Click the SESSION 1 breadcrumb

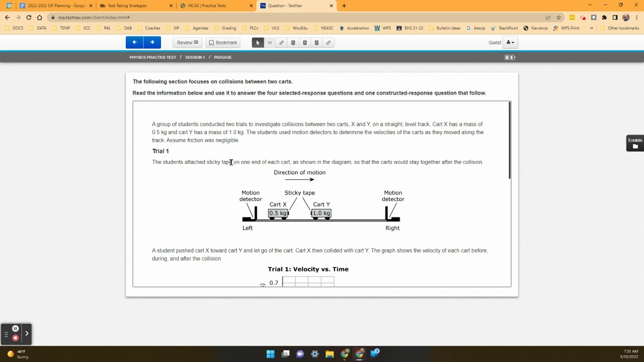[x=195, y=57]
